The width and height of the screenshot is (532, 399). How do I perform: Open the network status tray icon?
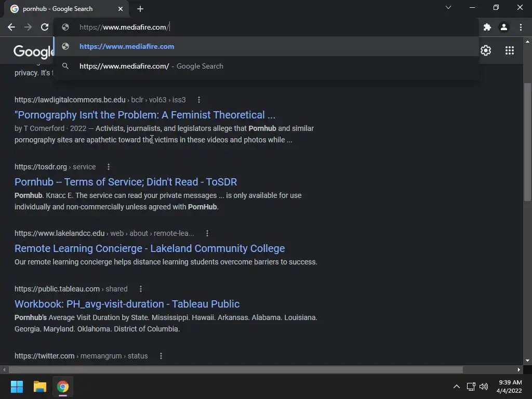pos(471,387)
